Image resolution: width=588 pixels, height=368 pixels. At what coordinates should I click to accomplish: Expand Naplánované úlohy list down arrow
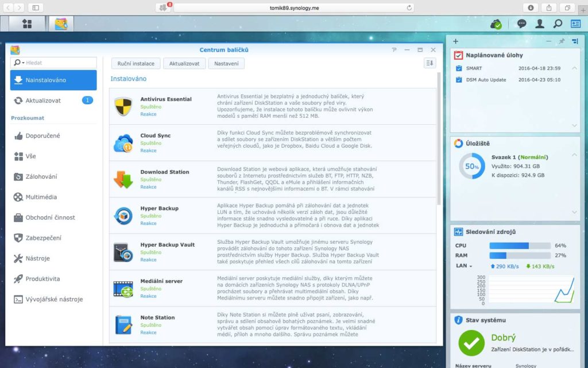(574, 125)
